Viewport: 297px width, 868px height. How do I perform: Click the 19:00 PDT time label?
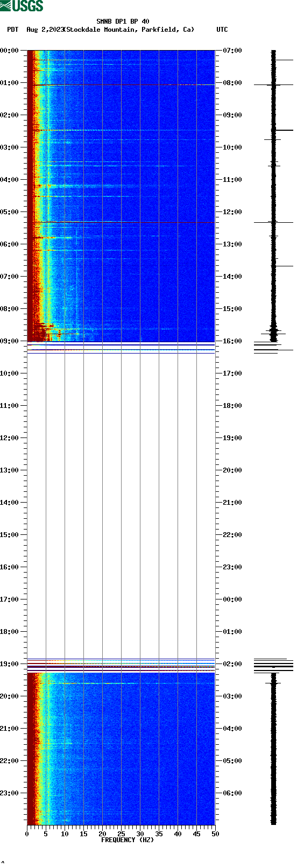[x=10, y=664]
